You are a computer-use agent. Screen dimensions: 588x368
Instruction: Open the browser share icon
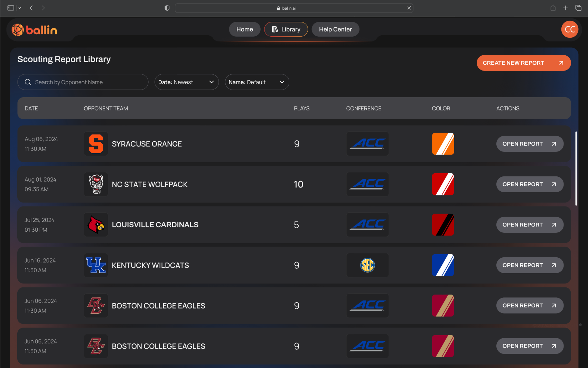(x=553, y=8)
